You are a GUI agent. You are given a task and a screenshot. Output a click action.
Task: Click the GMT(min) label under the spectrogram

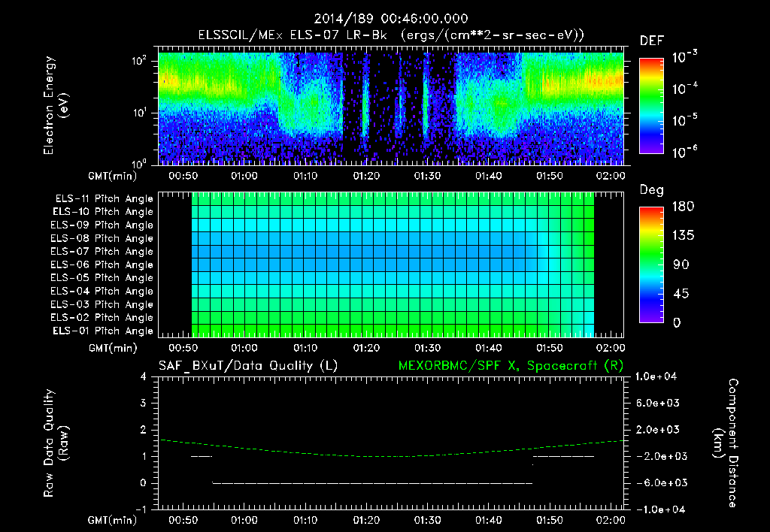click(113, 176)
